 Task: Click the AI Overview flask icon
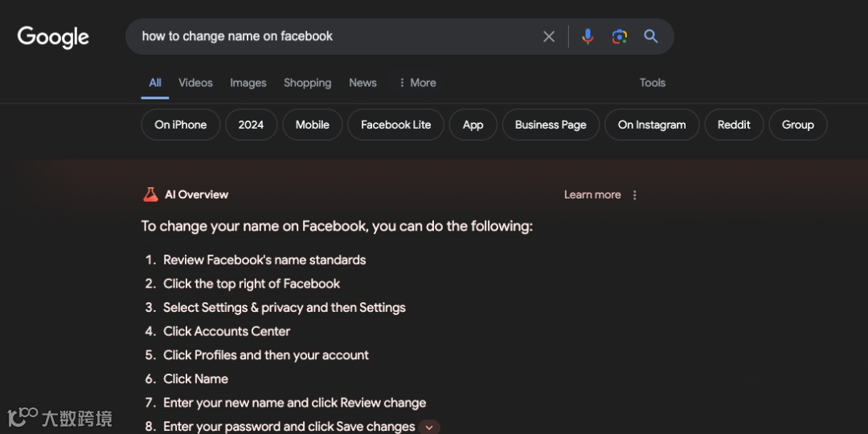[150, 194]
